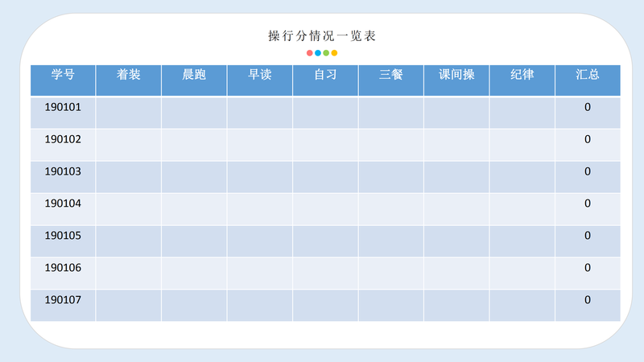
Task: Click student number 190102
Action: (63, 139)
